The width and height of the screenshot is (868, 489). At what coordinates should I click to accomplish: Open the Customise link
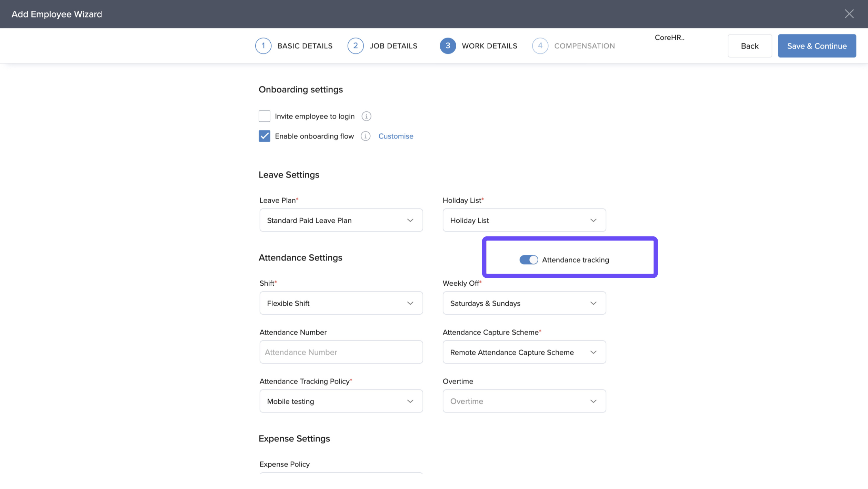[x=396, y=136]
